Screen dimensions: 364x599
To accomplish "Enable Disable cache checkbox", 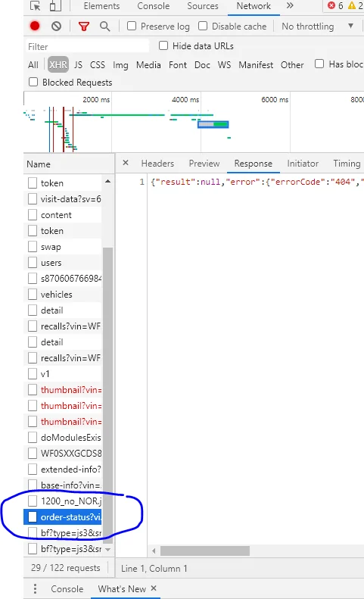I will coord(203,26).
